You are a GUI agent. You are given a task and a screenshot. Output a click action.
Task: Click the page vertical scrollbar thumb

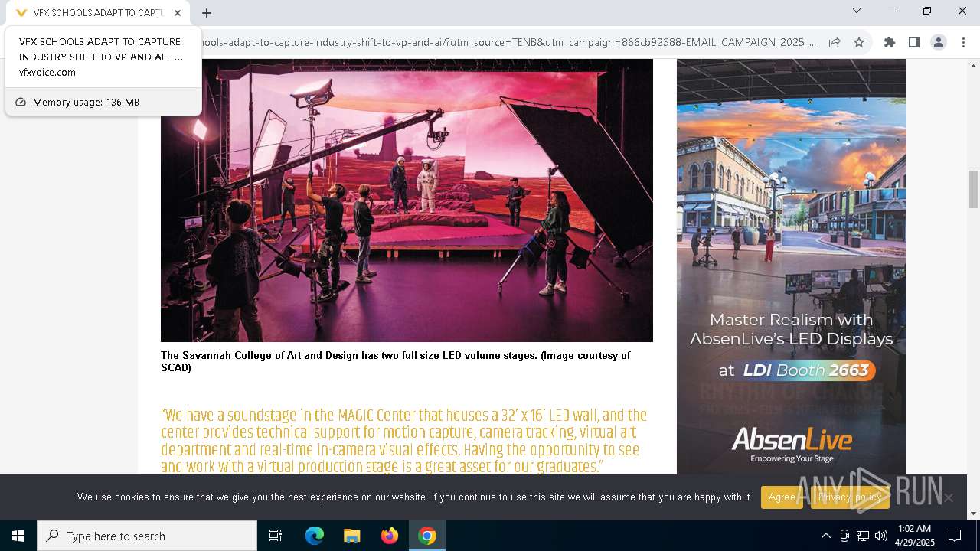tap(974, 189)
